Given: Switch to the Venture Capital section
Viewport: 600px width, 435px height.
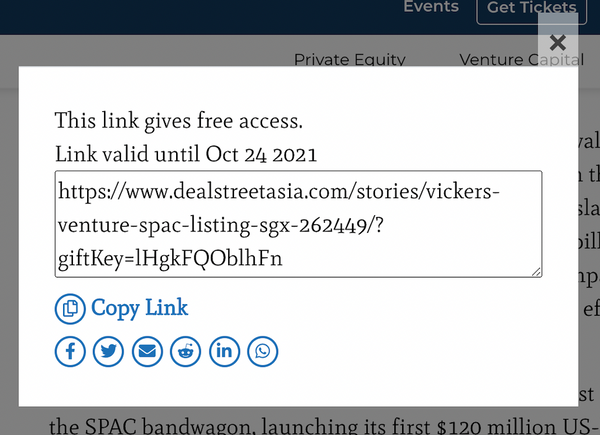Looking at the screenshot, I should click(520, 60).
